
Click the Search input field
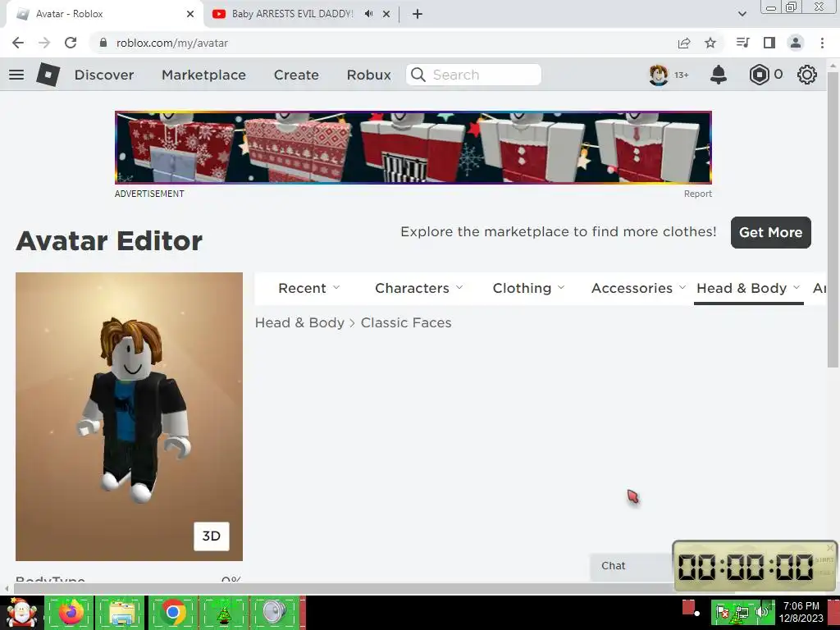(473, 75)
